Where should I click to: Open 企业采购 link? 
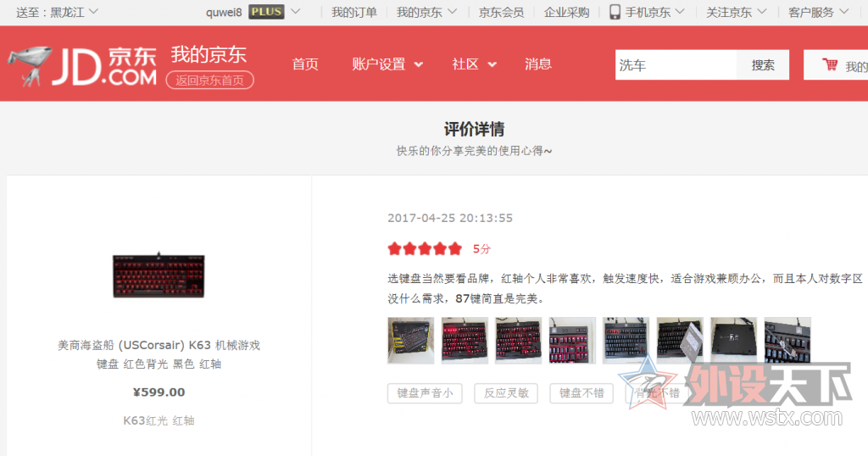pyautogui.click(x=566, y=12)
